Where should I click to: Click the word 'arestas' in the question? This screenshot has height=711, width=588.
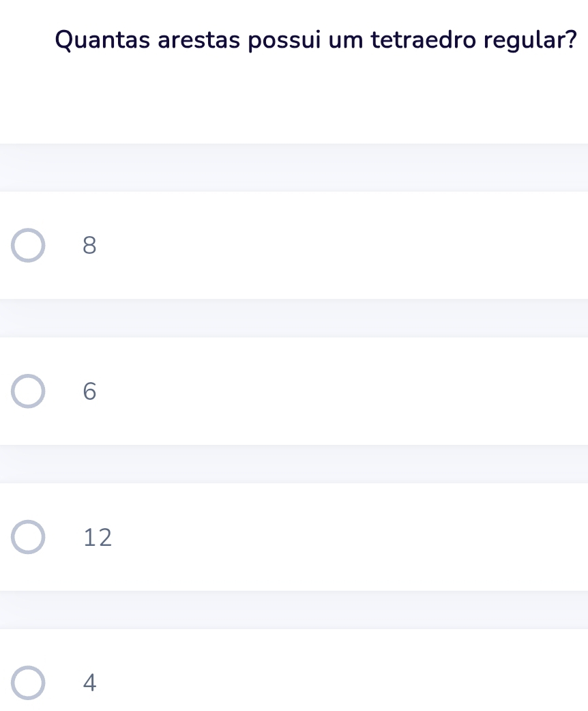pos(199,40)
